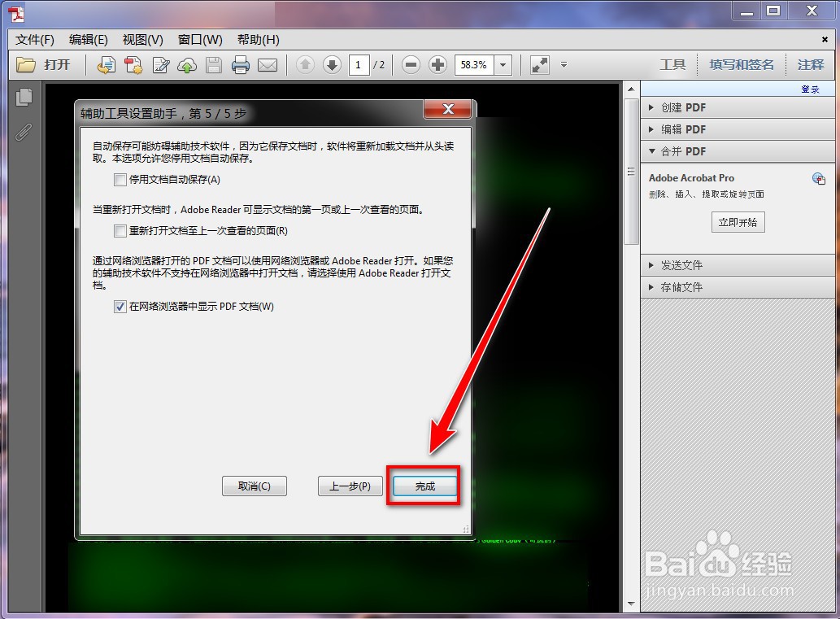The image size is (840, 619).
Task: Open the page thumbnails panel
Action: 24,96
